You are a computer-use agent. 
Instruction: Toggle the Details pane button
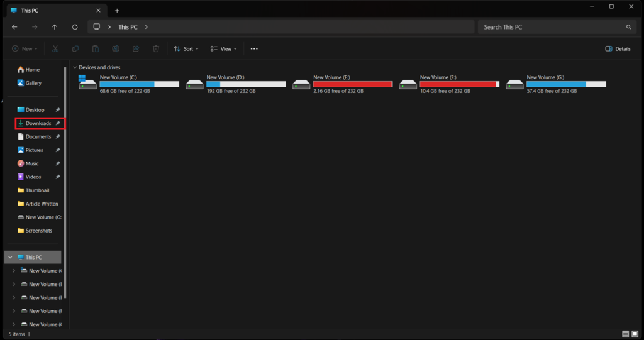coord(618,49)
